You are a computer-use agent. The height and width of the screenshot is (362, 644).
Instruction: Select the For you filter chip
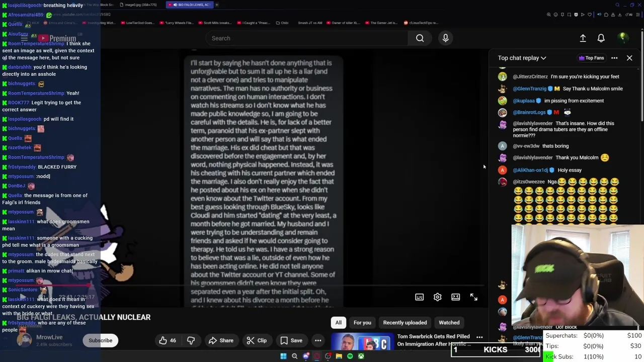pyautogui.click(x=362, y=323)
